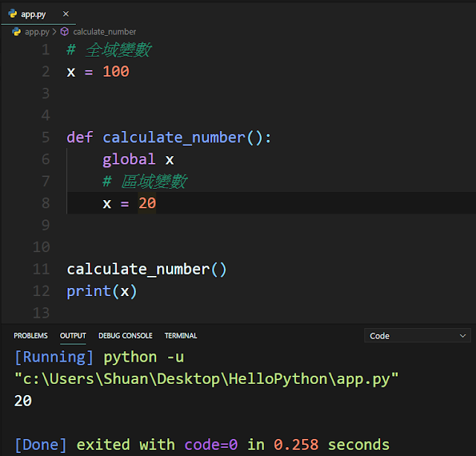Screen dimensions: 476x456
Task: Open the TERMINAL panel tab
Action: tap(181, 335)
